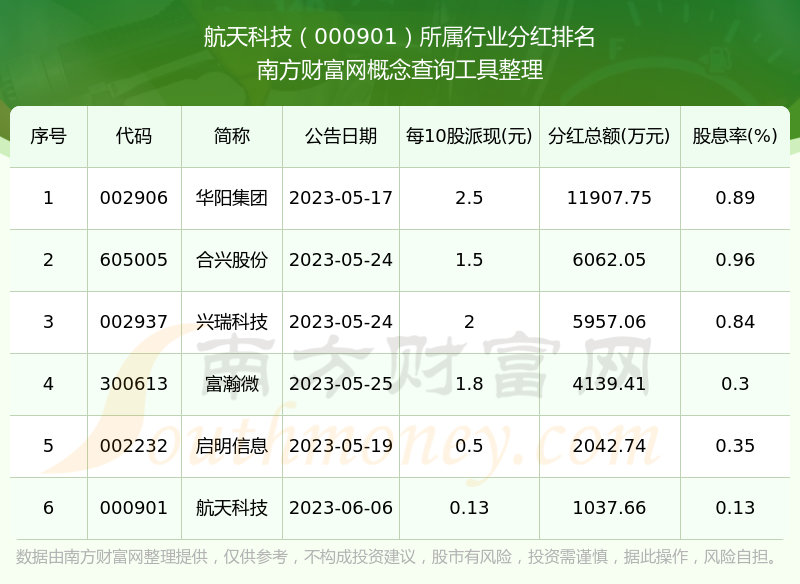Select the name 富瀚微
The image size is (800, 584).
tap(232, 384)
